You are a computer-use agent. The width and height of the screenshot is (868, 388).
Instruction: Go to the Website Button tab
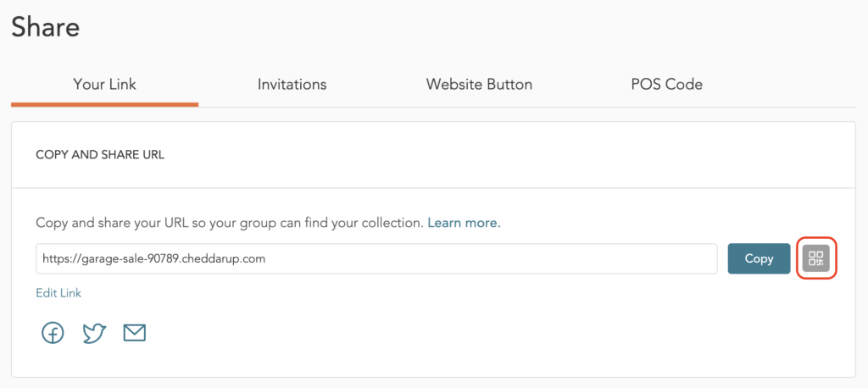(479, 85)
